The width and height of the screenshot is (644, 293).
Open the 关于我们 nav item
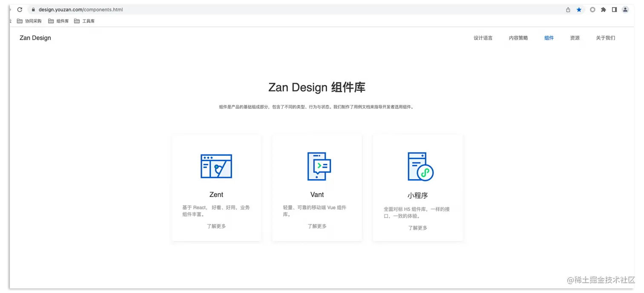coord(606,38)
